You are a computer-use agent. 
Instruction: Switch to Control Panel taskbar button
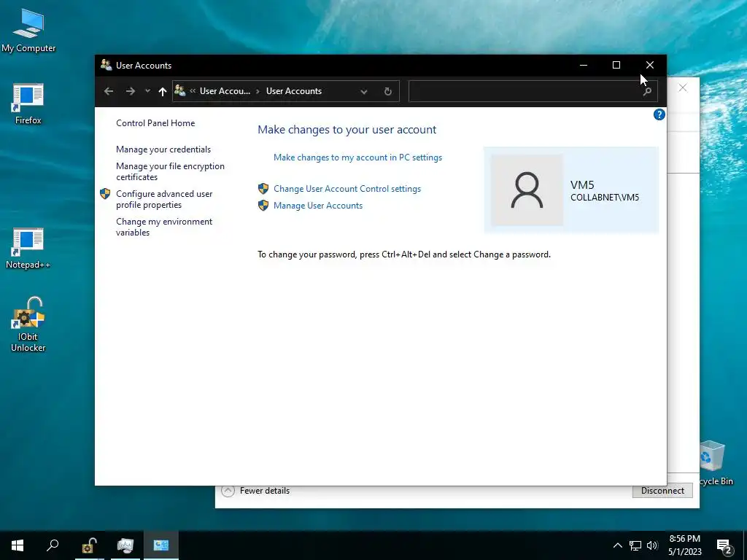point(161,545)
